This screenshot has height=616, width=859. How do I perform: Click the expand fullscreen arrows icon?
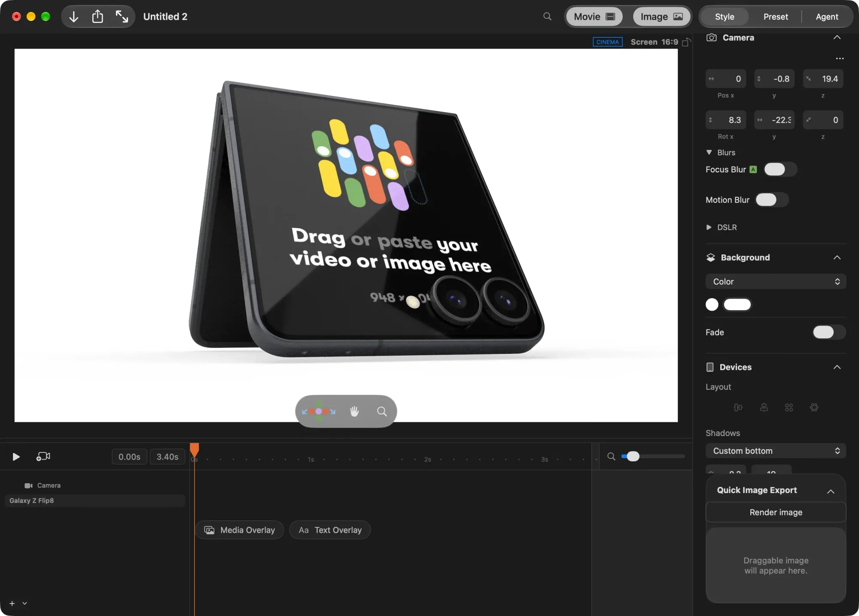point(122,17)
